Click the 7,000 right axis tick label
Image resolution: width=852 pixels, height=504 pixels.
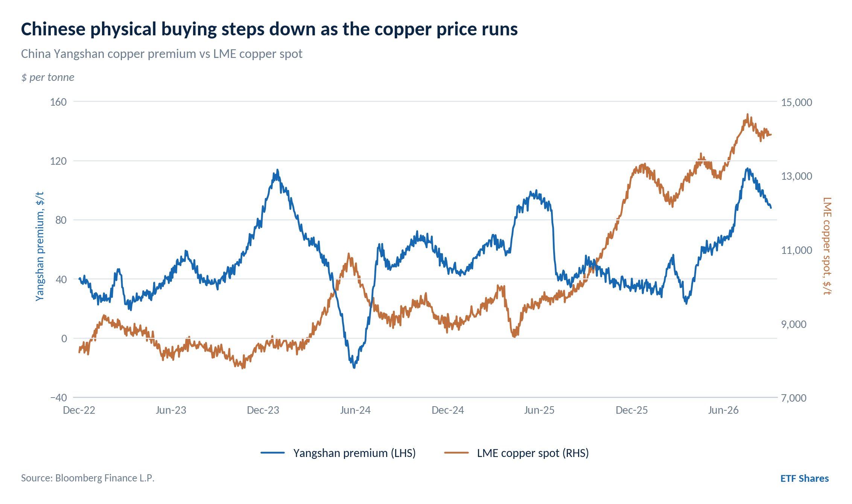(x=794, y=398)
